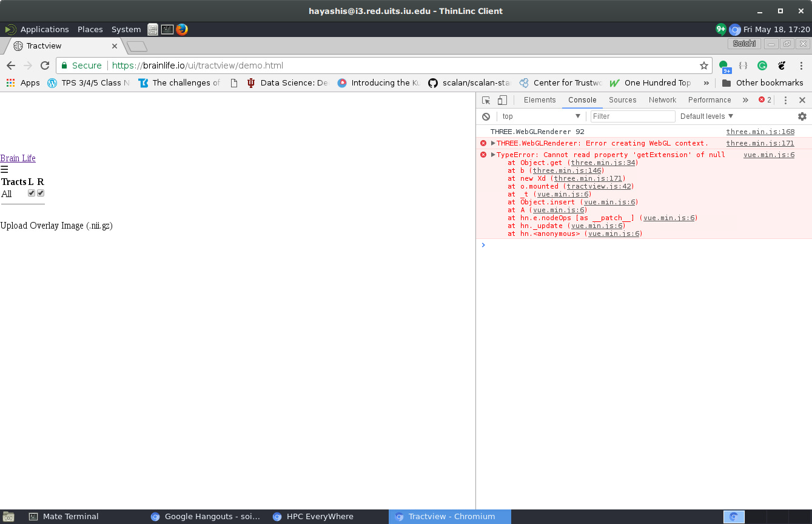Show hidden bookmarks with the bookmarks bar chevron

tap(706, 83)
